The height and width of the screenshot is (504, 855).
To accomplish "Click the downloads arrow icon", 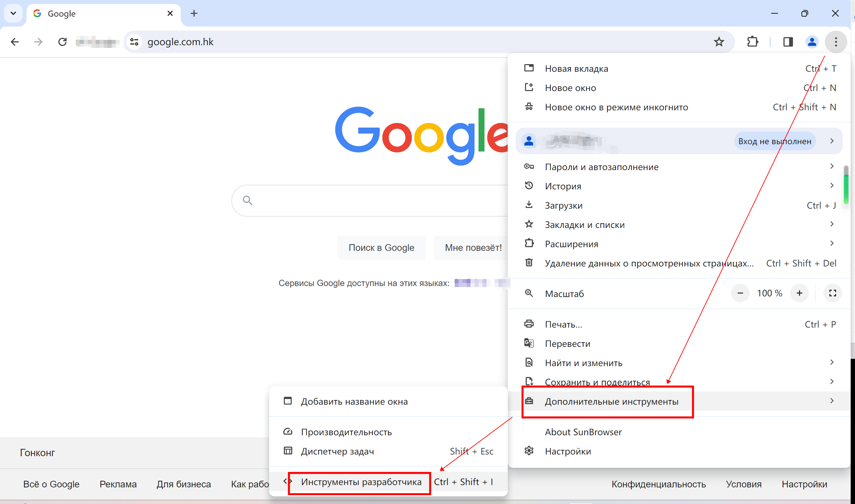I will pyautogui.click(x=529, y=205).
